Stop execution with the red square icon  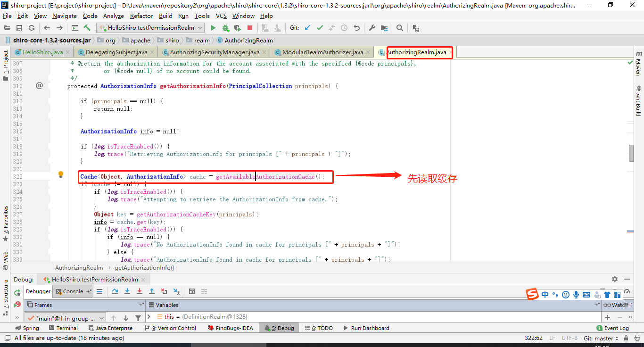click(250, 28)
